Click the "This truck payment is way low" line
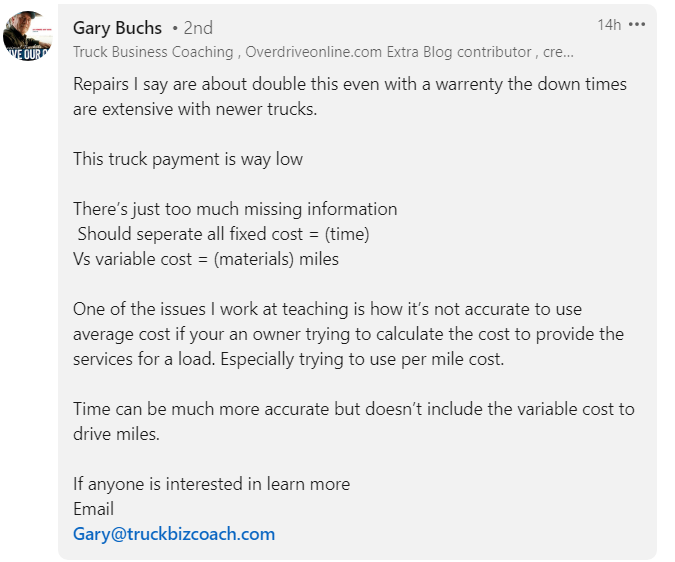 tap(188, 159)
